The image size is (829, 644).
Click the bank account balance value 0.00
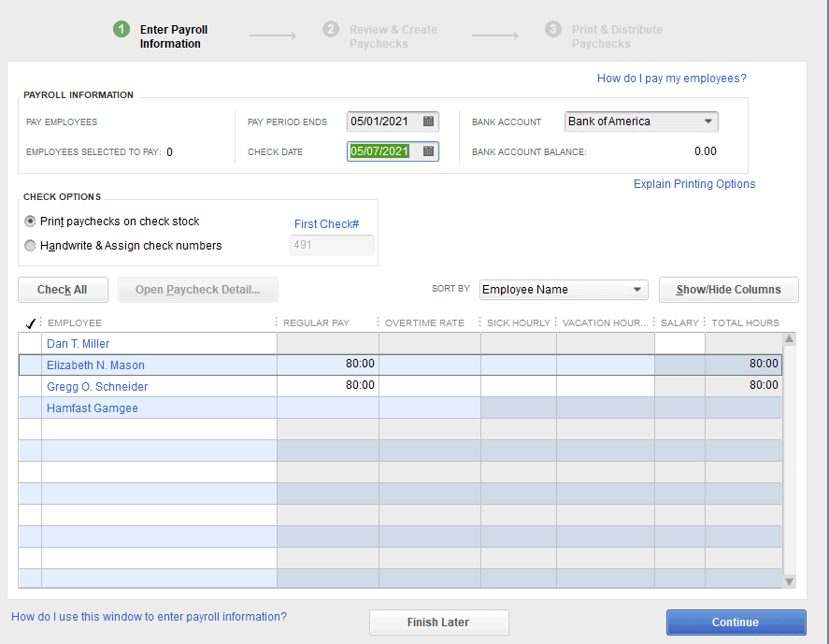tap(706, 151)
